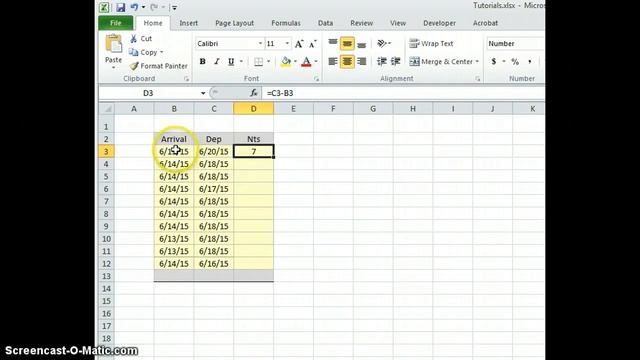This screenshot has height=360, width=640.
Task: Toggle Middle Align
Action: coord(347,43)
